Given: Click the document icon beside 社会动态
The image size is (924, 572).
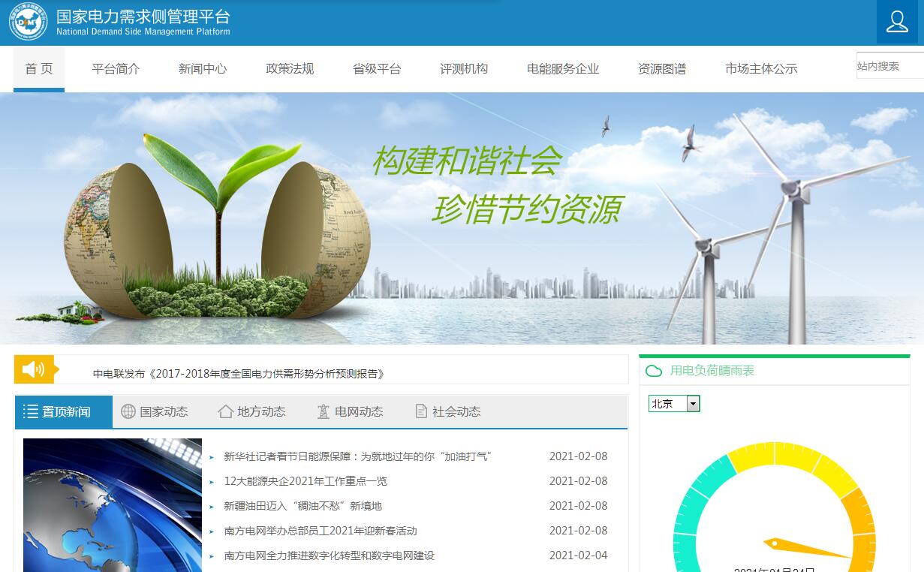Looking at the screenshot, I should click(x=421, y=411).
